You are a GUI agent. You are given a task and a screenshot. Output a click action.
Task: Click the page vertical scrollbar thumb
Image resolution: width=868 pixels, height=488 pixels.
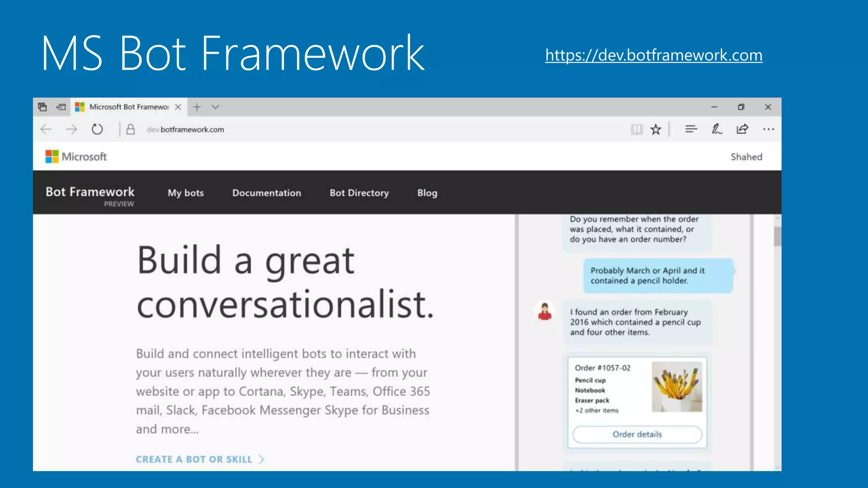click(777, 236)
